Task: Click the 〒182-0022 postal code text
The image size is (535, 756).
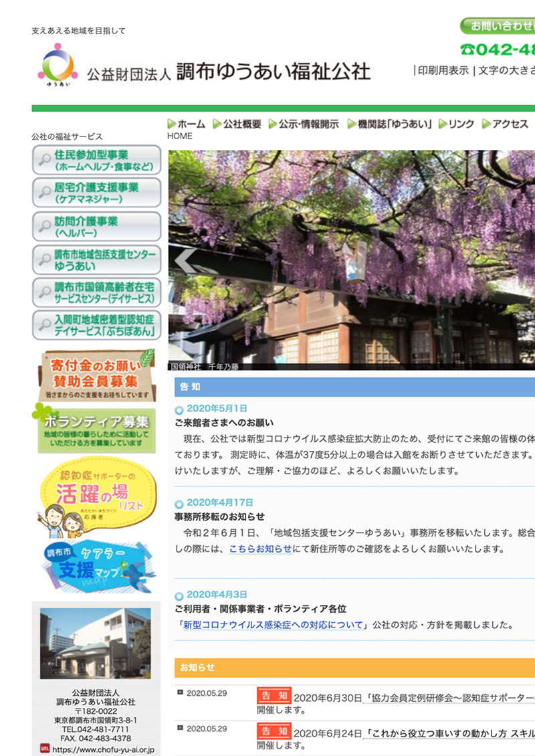Action: [96, 711]
